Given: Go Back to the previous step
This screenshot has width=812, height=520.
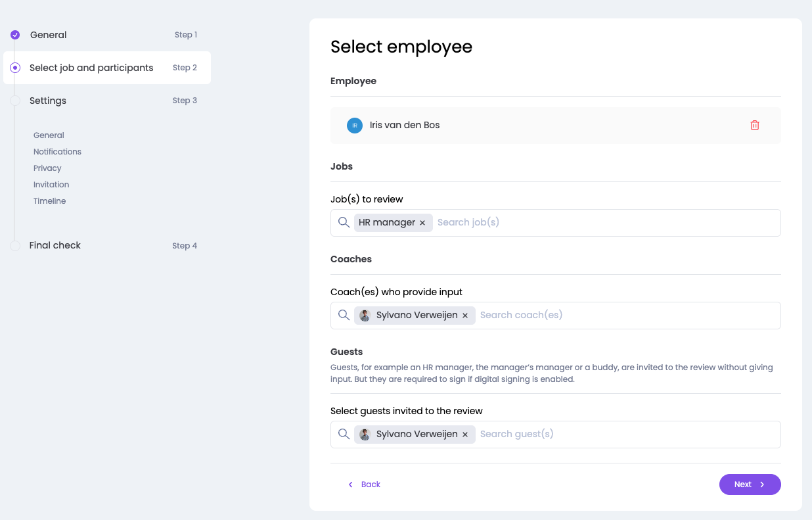Looking at the screenshot, I should [x=365, y=485].
